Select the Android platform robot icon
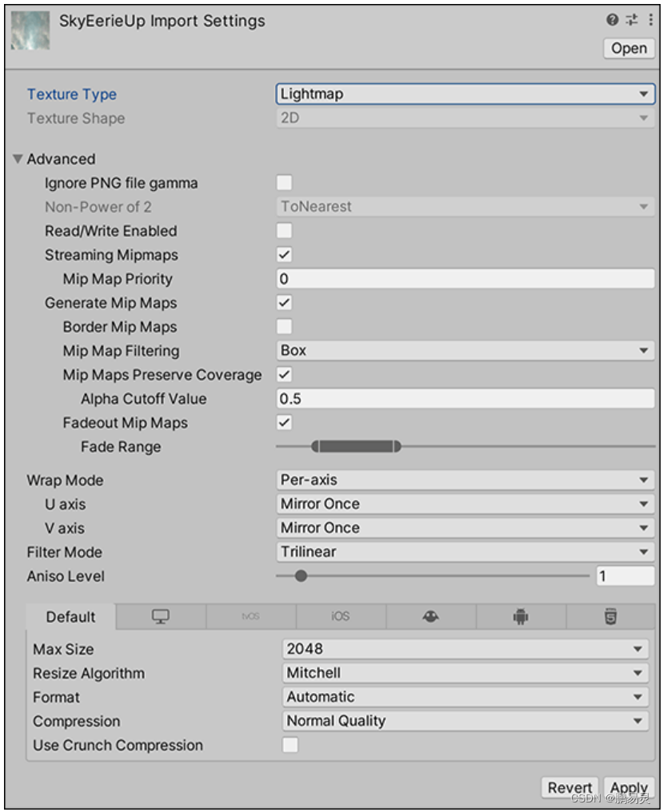 (521, 616)
